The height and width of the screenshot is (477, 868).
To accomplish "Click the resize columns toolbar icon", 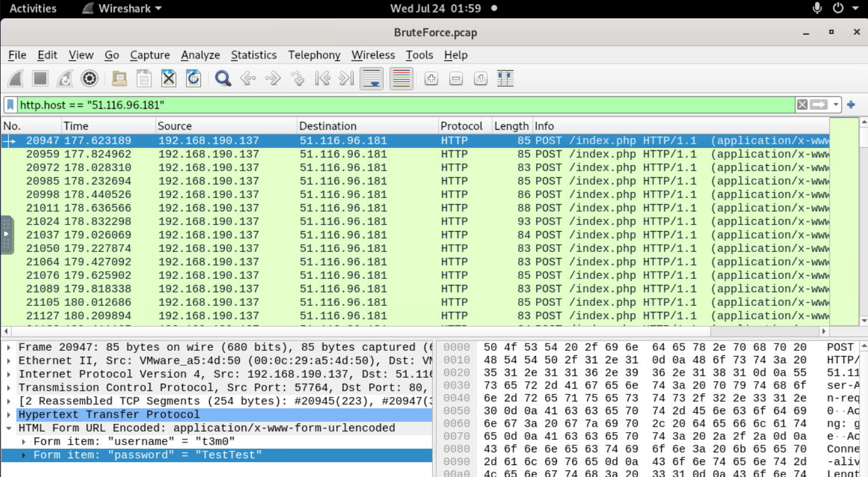I will point(505,78).
